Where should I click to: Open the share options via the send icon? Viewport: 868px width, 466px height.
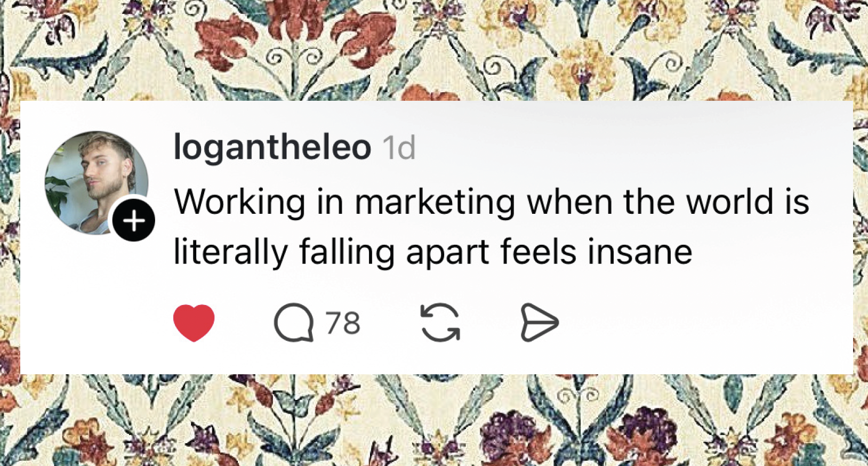pyautogui.click(x=541, y=323)
